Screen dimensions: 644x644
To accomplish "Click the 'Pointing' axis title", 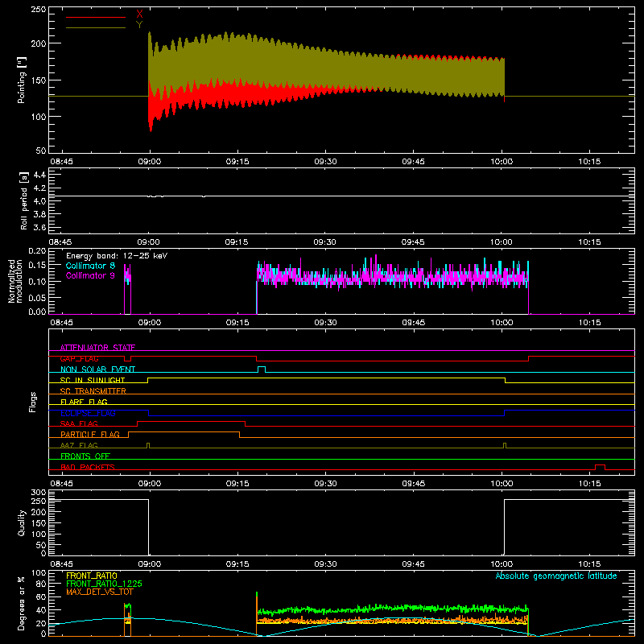I will 22,80.
